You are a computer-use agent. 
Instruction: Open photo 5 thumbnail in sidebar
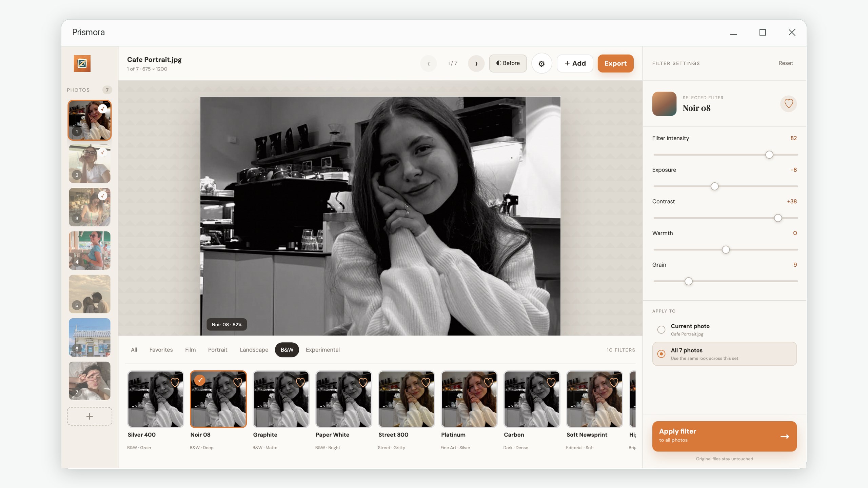[x=90, y=294]
